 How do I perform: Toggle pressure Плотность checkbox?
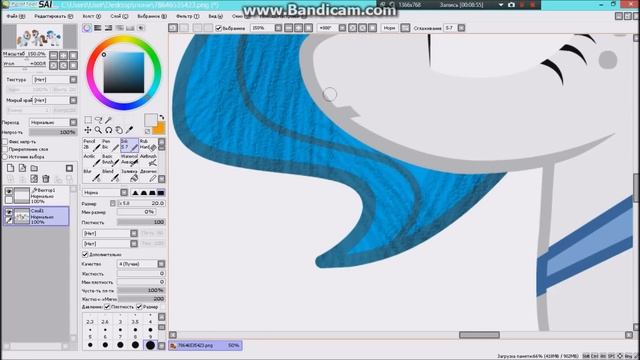pyautogui.click(x=107, y=307)
